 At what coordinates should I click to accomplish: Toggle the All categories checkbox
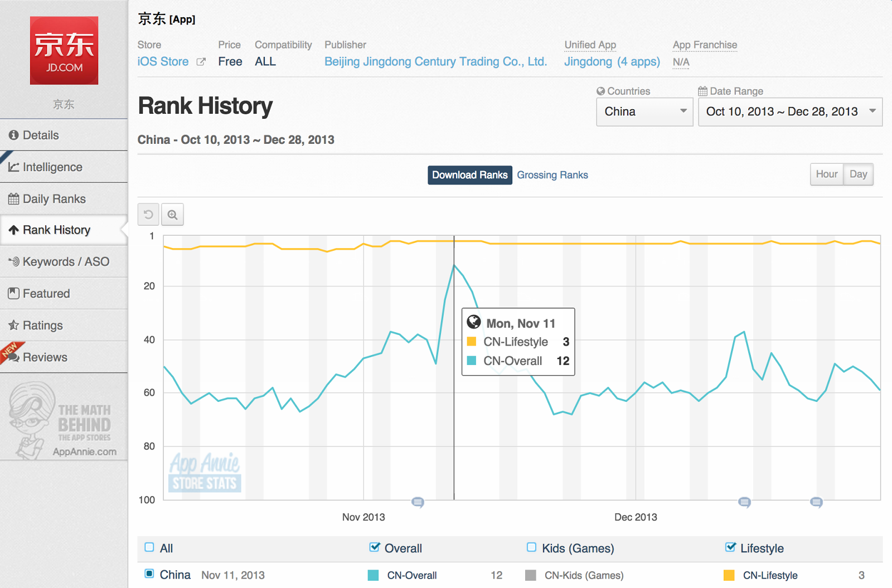tap(149, 547)
